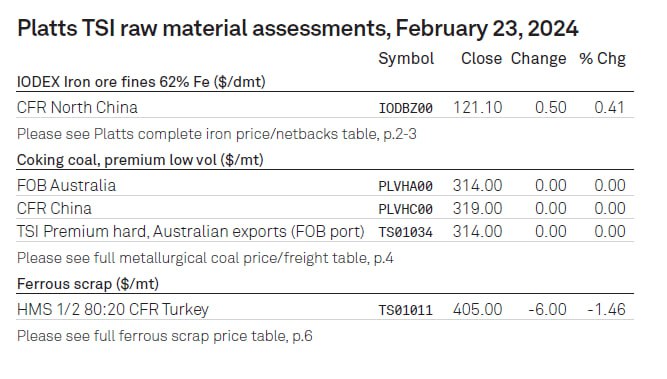Click the Symbol column header
Viewport: 667px width, 379px height.
pyautogui.click(x=406, y=59)
